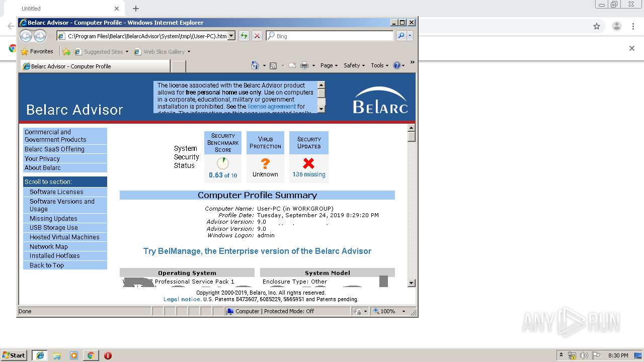644x362 pixels.
Task: Click the blue Help question mark icon
Action: 396,65
